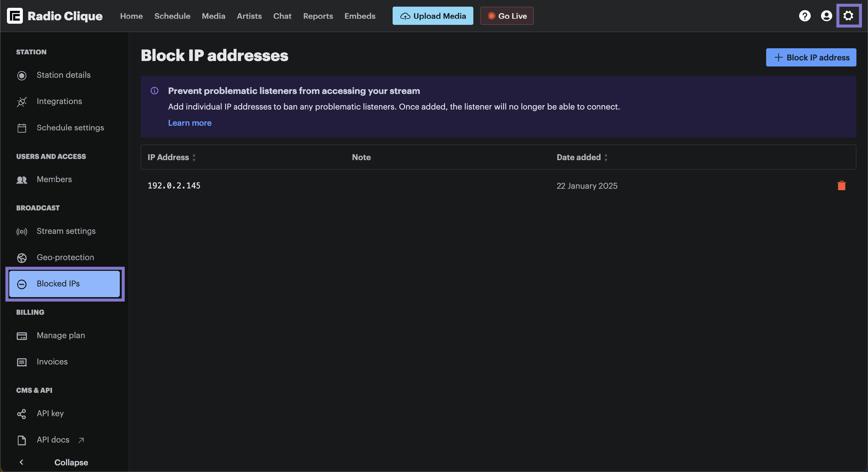This screenshot has width=868, height=472.
Task: Click the Collapse sidebar label
Action: (x=71, y=462)
